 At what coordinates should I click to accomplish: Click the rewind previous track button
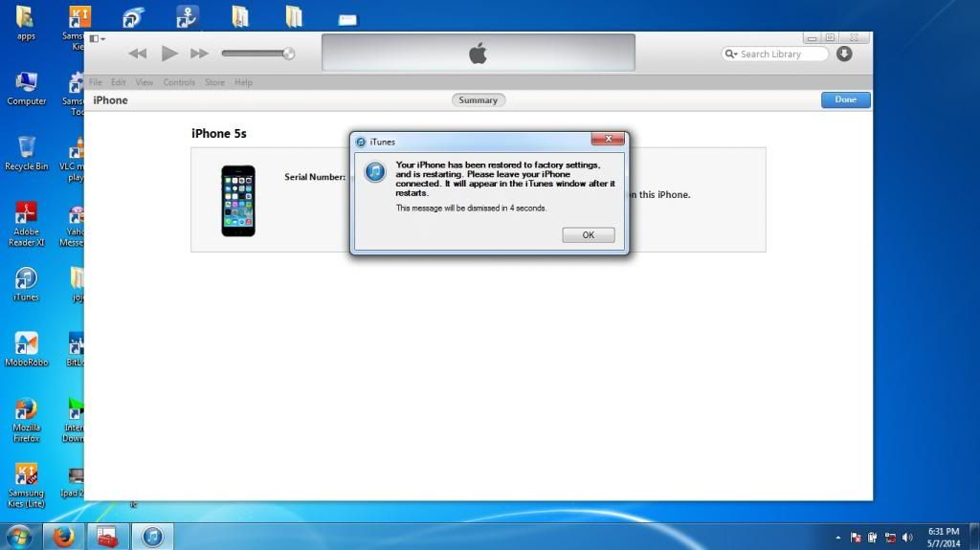[x=138, y=54]
